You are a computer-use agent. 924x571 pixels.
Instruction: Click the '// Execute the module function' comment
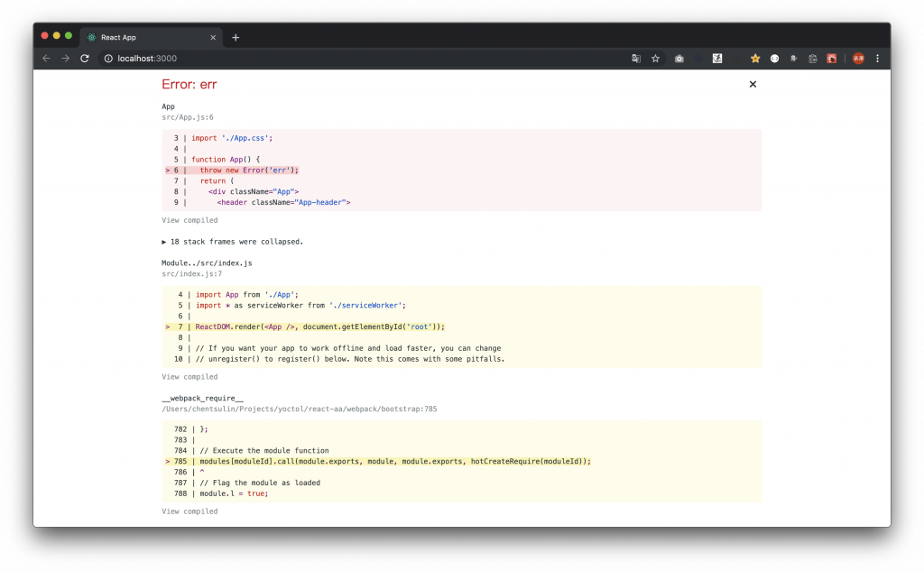tap(264, 451)
